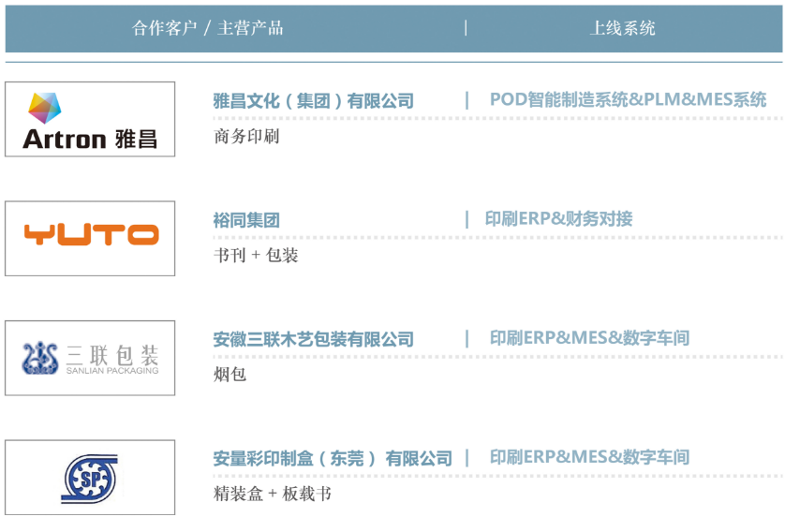Click the orange YUTO logo
The height and width of the screenshot is (532, 785).
(90, 238)
